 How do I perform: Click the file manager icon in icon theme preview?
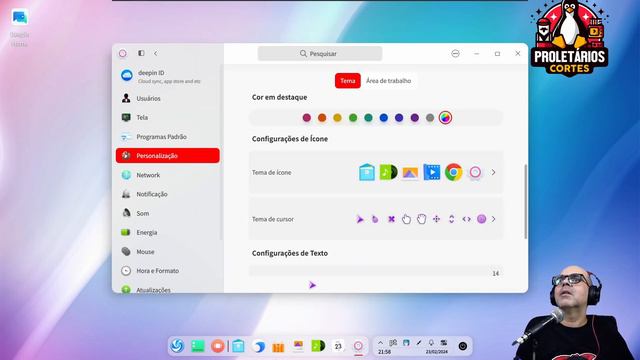pos(367,172)
